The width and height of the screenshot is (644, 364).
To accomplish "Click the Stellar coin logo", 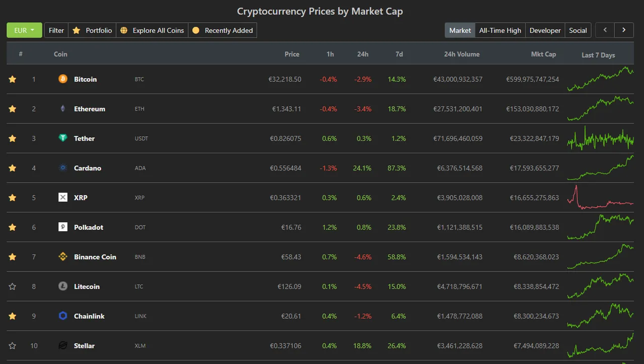I will 63,346.
